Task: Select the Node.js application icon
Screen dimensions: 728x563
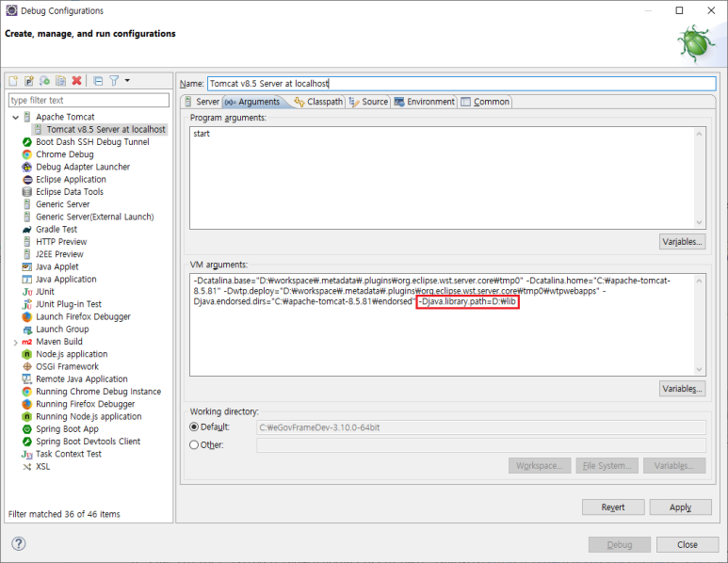Action: point(27,355)
